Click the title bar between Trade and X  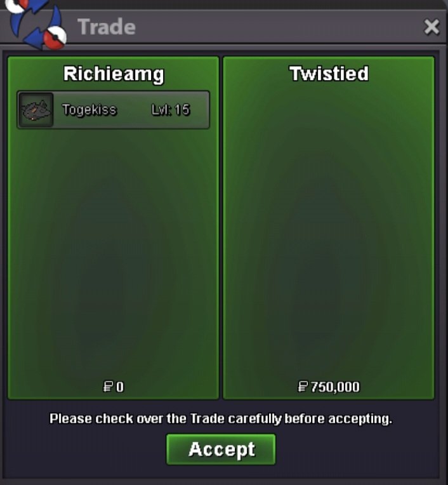[x=279, y=27]
